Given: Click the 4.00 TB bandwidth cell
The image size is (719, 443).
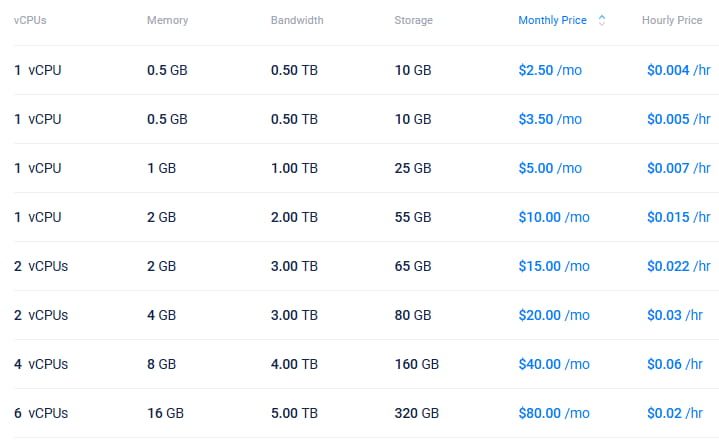Looking at the screenshot, I should 294,364.
